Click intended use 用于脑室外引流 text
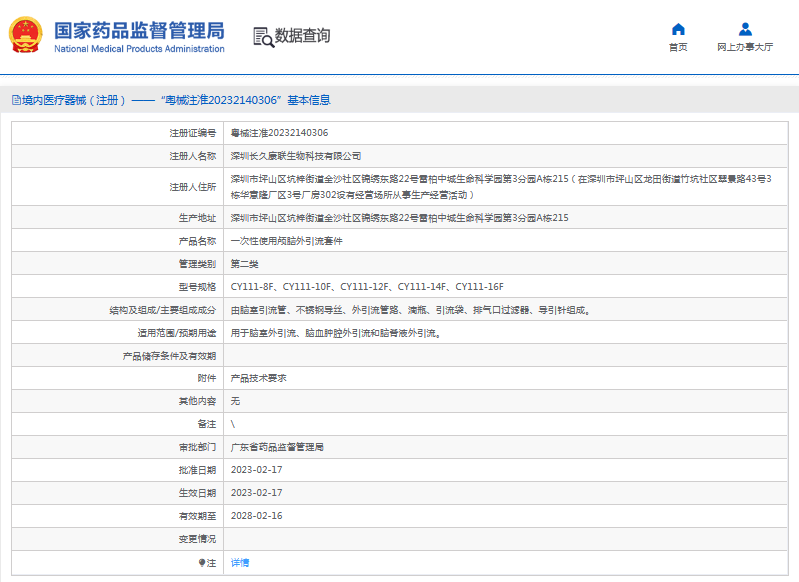The image size is (799, 582). 336,333
